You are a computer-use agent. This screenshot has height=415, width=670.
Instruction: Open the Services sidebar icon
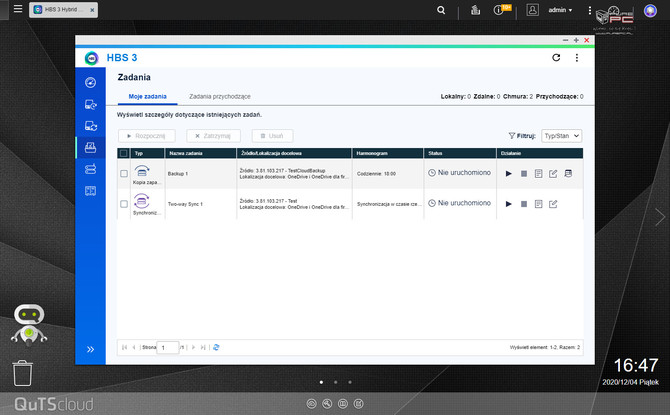(x=91, y=191)
